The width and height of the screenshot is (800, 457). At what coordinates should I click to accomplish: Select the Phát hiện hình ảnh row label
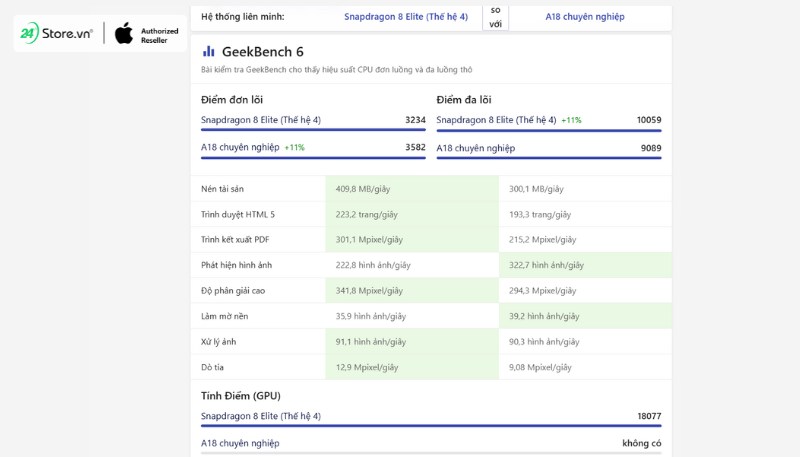(236, 265)
